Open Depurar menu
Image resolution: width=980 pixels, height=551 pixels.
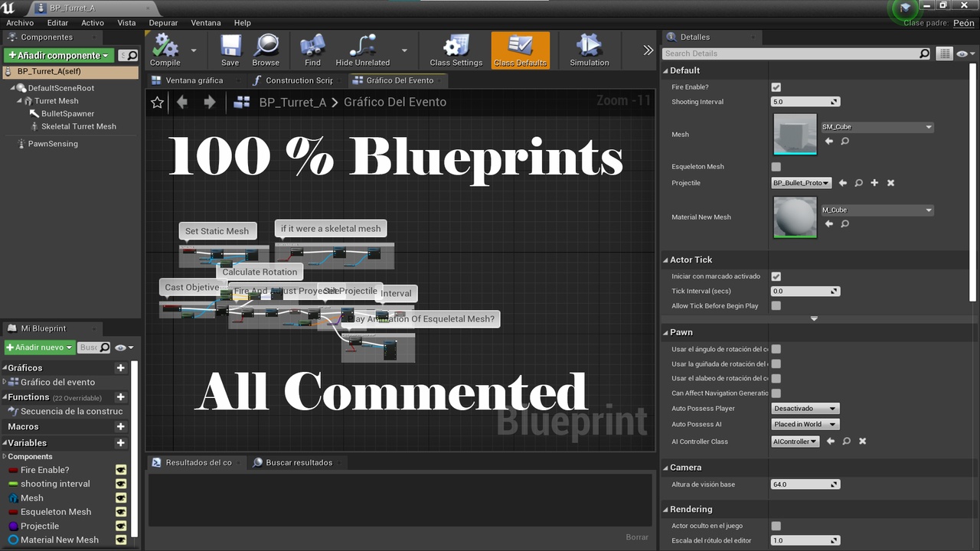pos(163,23)
